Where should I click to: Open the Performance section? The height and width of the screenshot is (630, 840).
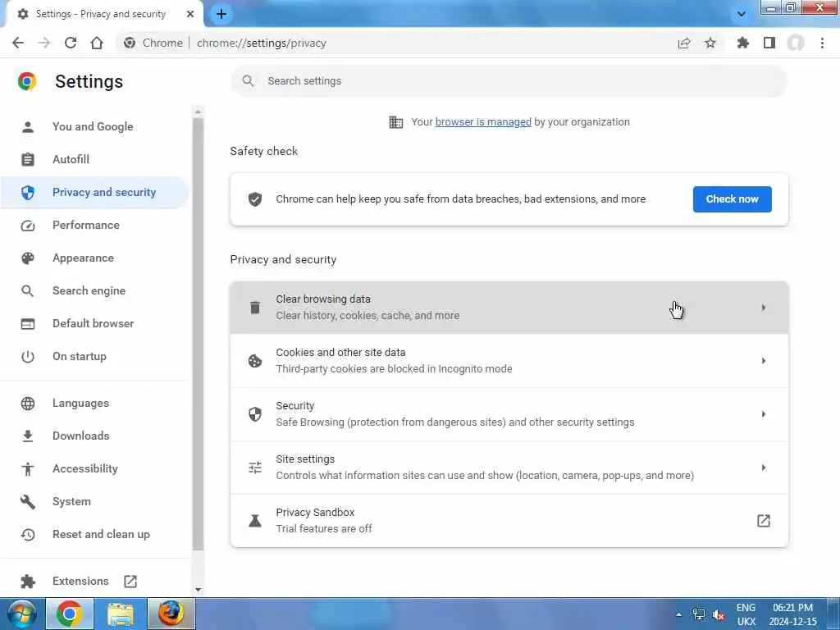coord(85,225)
